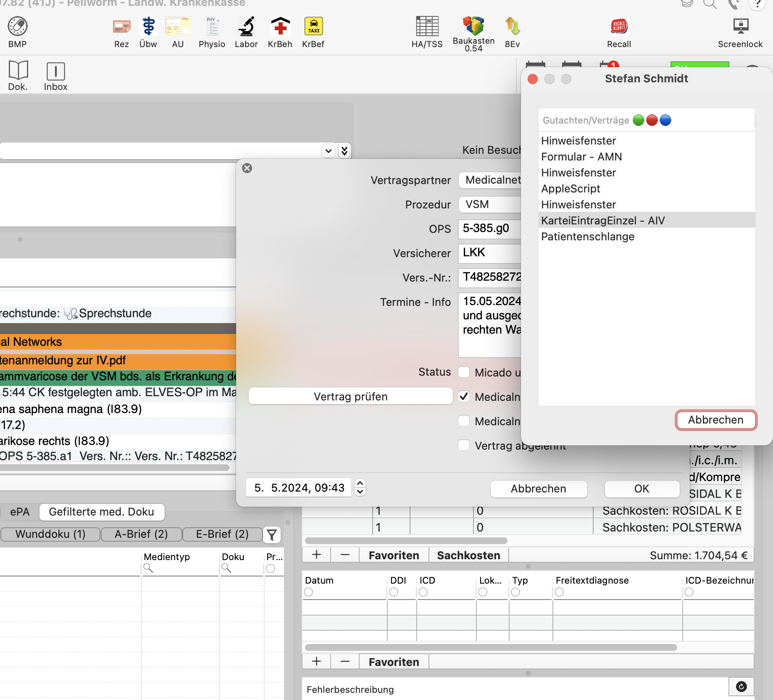Click the Labor microscope icon
Image resolution: width=773 pixels, height=700 pixels.
click(246, 26)
